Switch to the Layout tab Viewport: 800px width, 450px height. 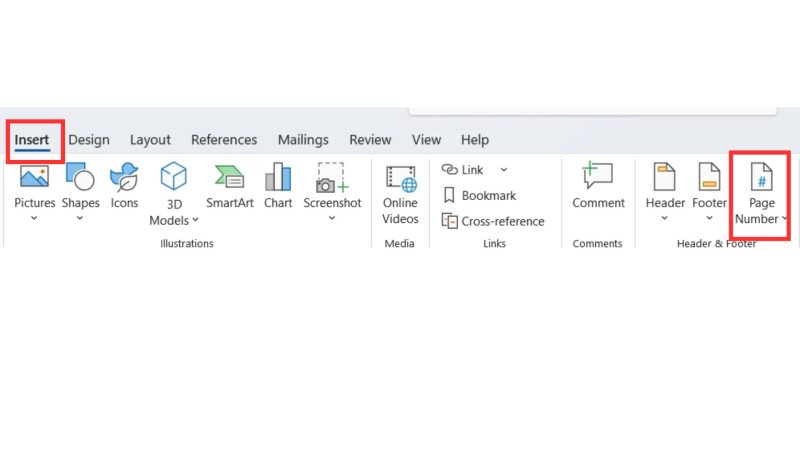150,140
